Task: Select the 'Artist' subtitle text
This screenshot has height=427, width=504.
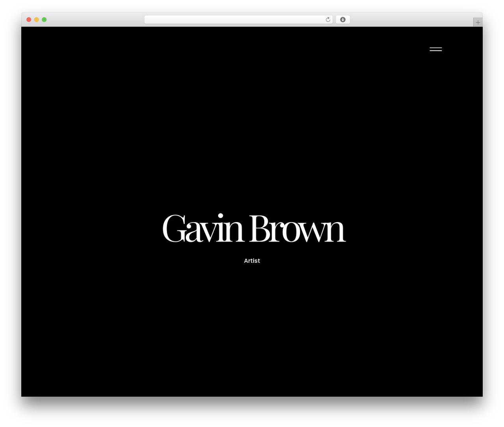Action: coord(252,261)
